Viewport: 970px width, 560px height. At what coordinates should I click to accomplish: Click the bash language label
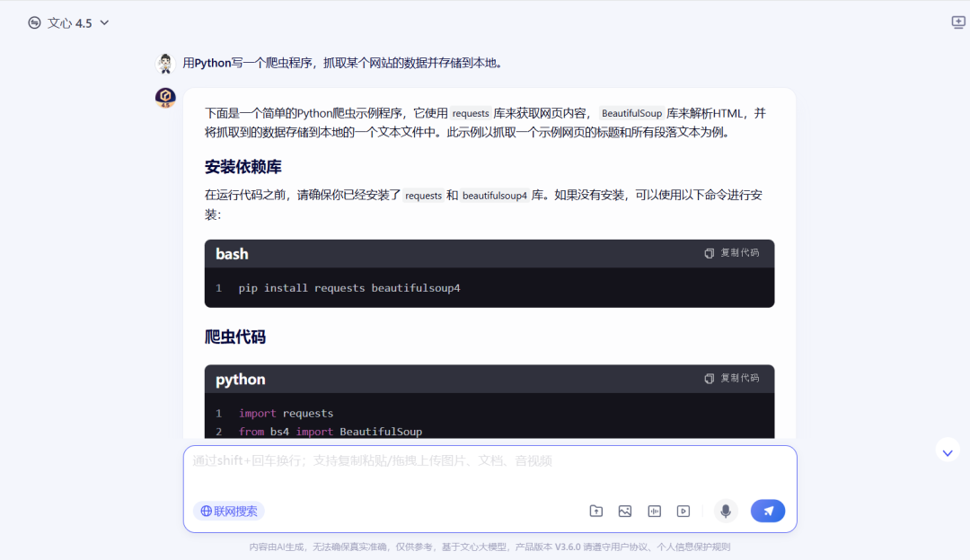[232, 254]
